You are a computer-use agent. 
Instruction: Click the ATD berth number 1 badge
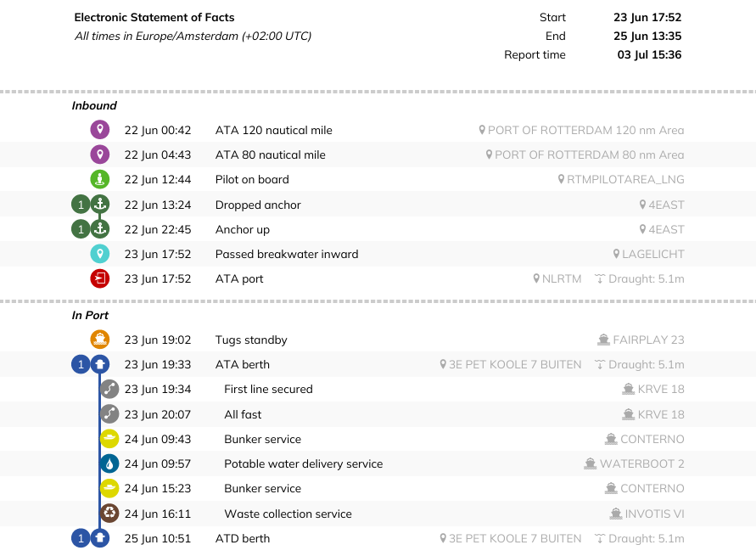[x=81, y=538]
